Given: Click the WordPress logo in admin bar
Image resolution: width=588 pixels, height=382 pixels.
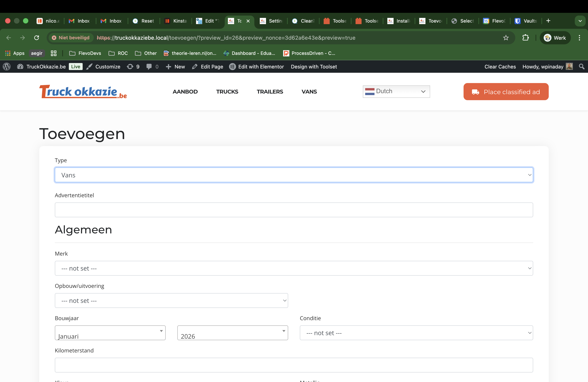Looking at the screenshot, I should click(7, 67).
